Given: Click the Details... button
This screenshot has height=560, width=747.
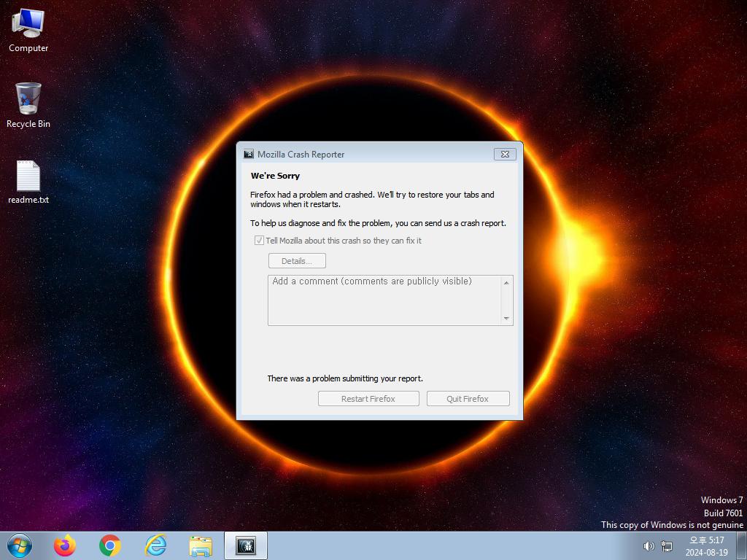Looking at the screenshot, I should 298,261.
